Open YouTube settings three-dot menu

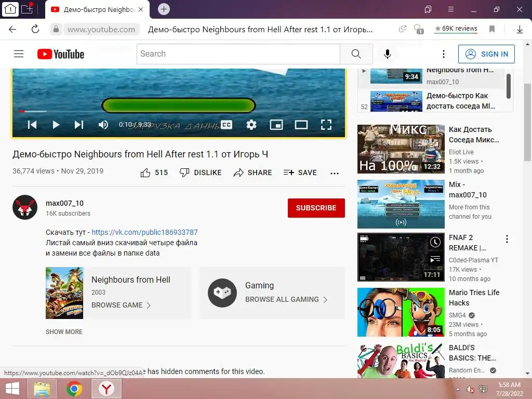444,54
